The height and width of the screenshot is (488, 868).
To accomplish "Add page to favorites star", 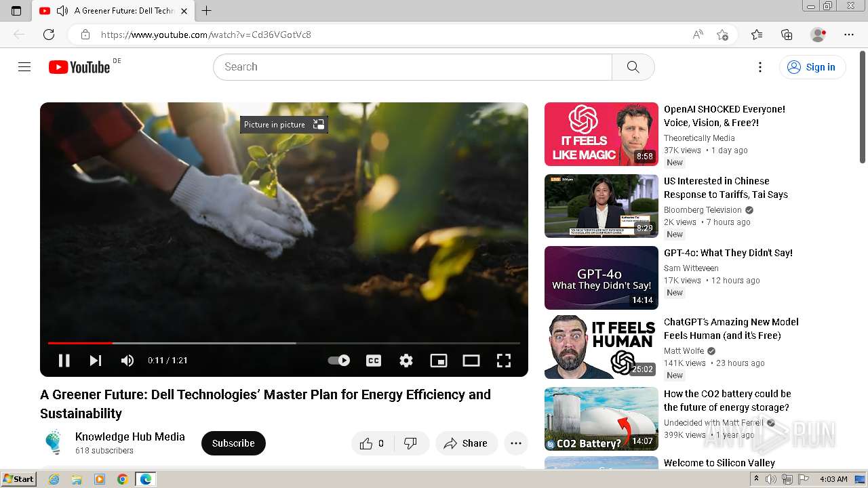I will (x=722, y=35).
